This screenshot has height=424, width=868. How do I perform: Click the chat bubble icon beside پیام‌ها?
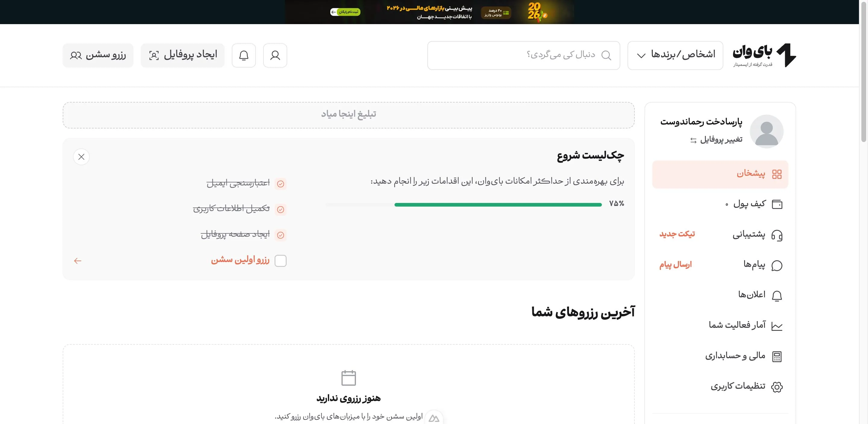(777, 265)
